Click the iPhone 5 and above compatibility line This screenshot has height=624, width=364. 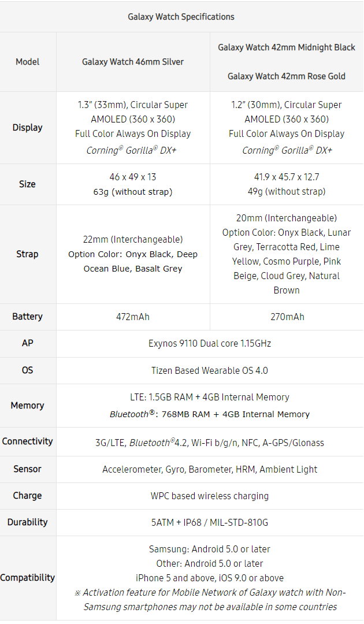[210, 578]
